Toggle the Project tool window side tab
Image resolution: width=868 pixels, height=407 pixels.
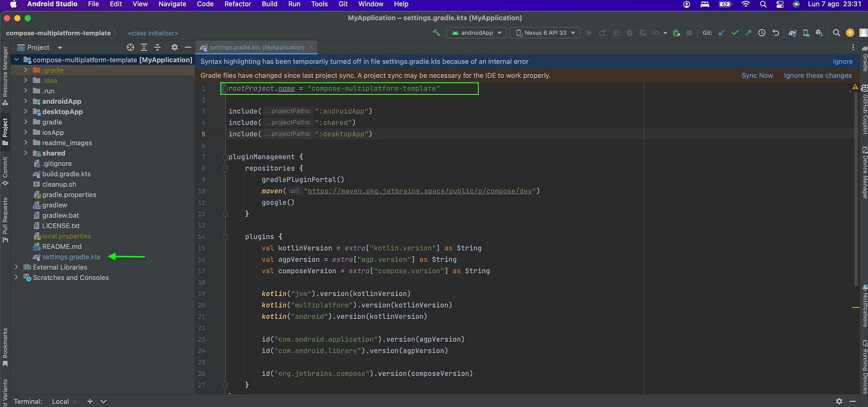pos(5,130)
